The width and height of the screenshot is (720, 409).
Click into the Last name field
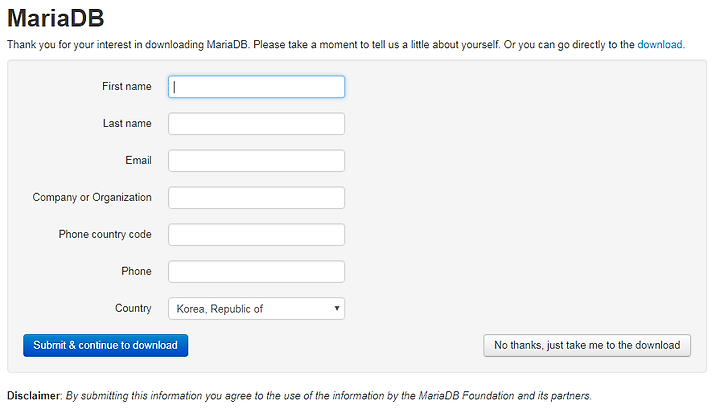(x=256, y=124)
